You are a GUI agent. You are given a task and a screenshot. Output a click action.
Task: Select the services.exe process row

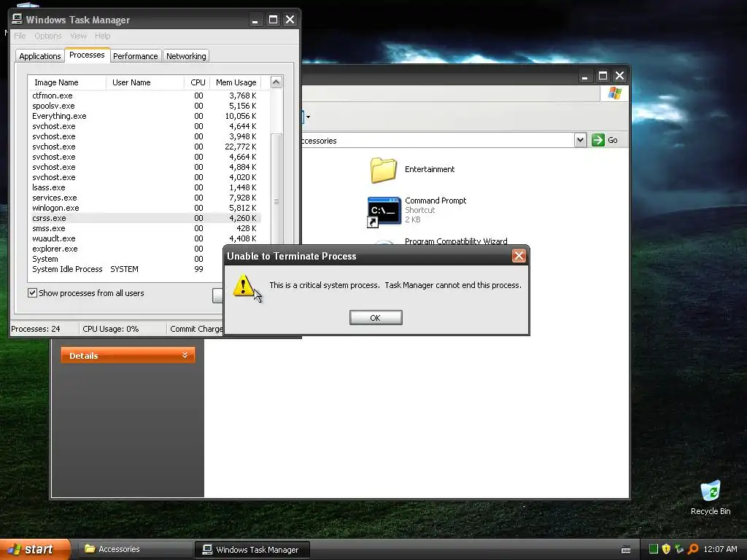point(144,198)
